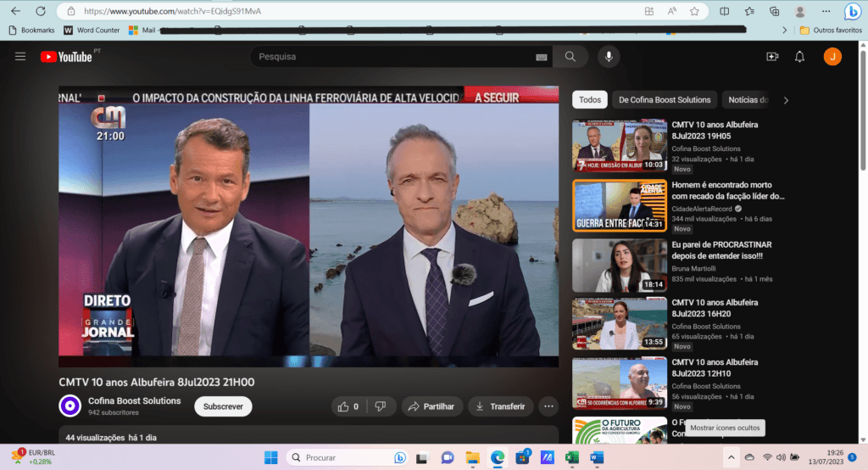Dislike the video with thumbs down
Image resolution: width=868 pixels, height=470 pixels.
point(381,406)
